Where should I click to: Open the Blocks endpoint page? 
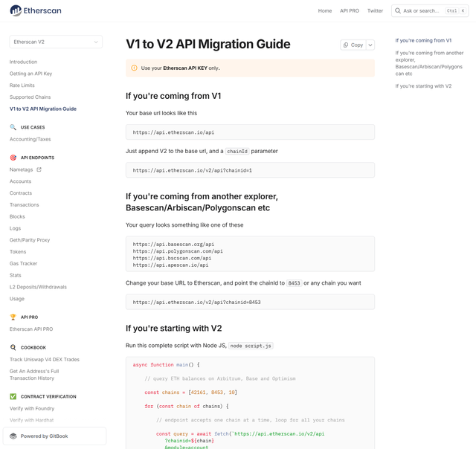pos(17,216)
